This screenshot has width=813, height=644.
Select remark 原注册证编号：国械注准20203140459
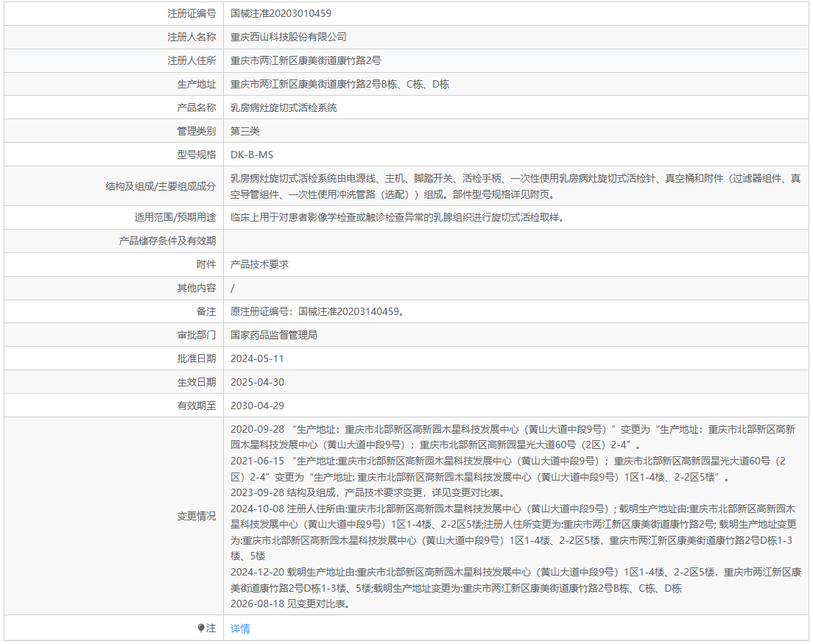(x=317, y=311)
